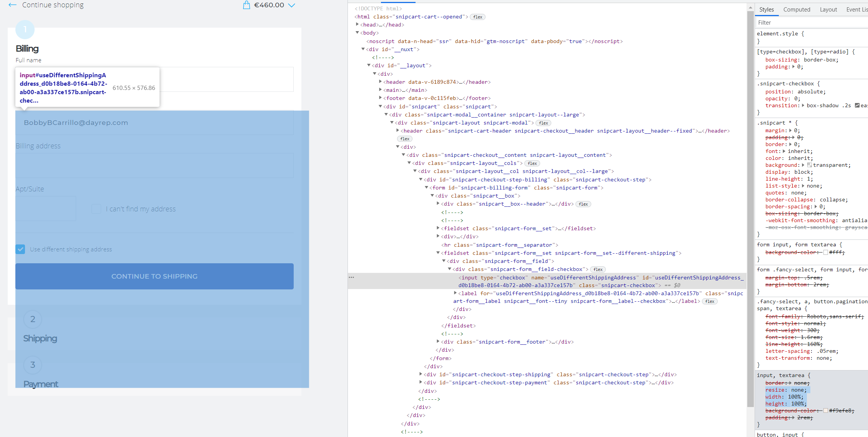The width and height of the screenshot is (868, 437).
Task: Click flex badge on snipcart-form__field-checkbox div
Action: pyautogui.click(x=598, y=269)
